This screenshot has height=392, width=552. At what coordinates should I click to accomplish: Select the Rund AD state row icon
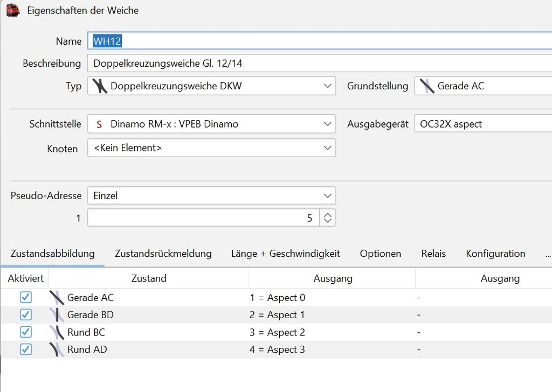pos(57,349)
